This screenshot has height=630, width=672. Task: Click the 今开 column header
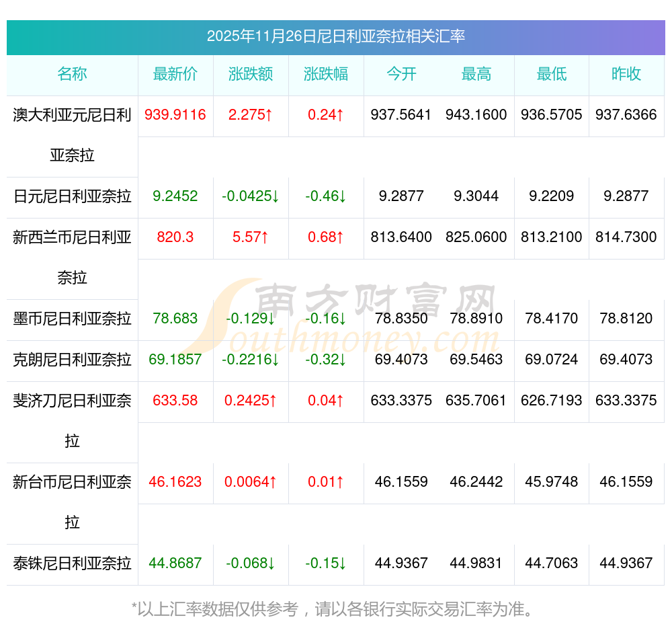point(401,74)
